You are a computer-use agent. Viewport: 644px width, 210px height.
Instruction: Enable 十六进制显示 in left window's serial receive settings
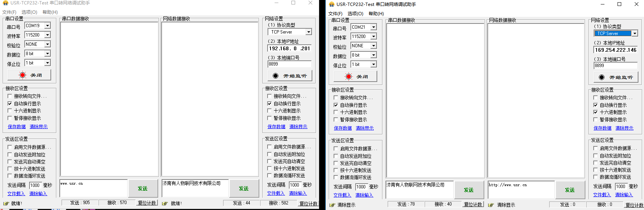click(x=10, y=111)
